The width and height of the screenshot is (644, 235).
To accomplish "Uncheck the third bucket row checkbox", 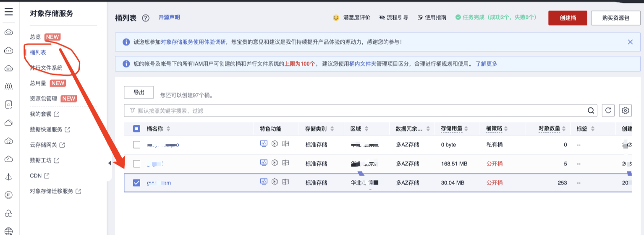I will [x=136, y=183].
